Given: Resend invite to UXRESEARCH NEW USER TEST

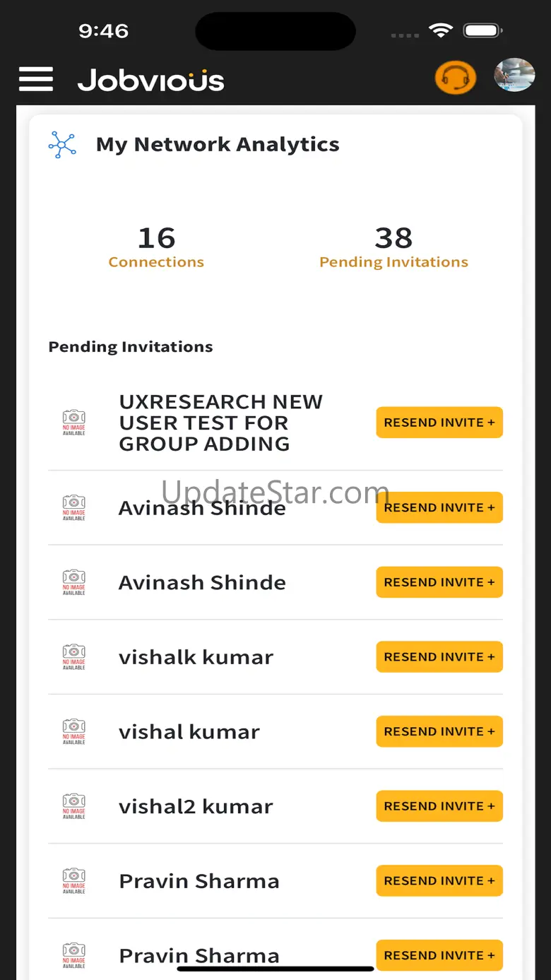Looking at the screenshot, I should [439, 423].
